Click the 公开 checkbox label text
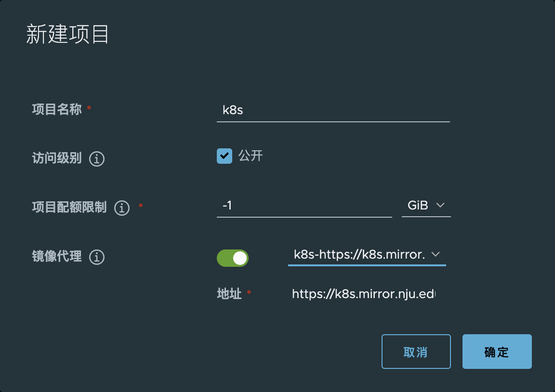The image size is (555, 392). [251, 156]
